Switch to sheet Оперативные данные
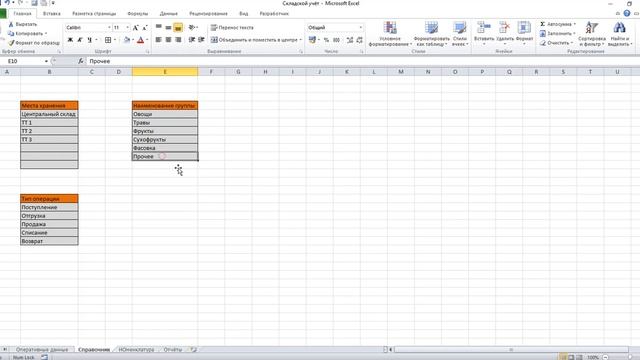Image resolution: width=640 pixels, height=360 pixels. coord(42,350)
